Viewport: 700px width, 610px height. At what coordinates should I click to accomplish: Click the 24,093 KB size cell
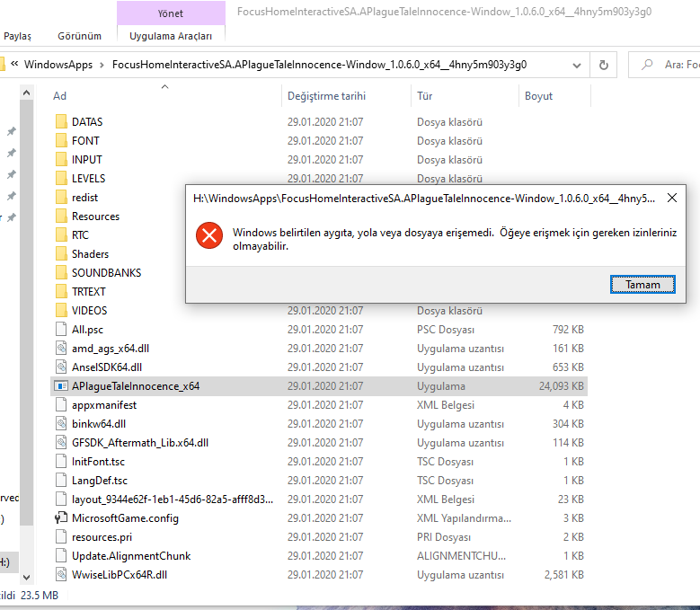561,386
